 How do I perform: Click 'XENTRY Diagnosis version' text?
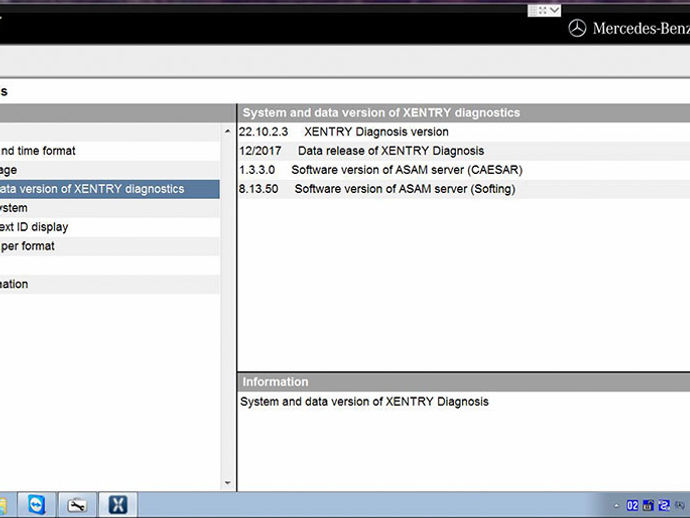(x=376, y=132)
